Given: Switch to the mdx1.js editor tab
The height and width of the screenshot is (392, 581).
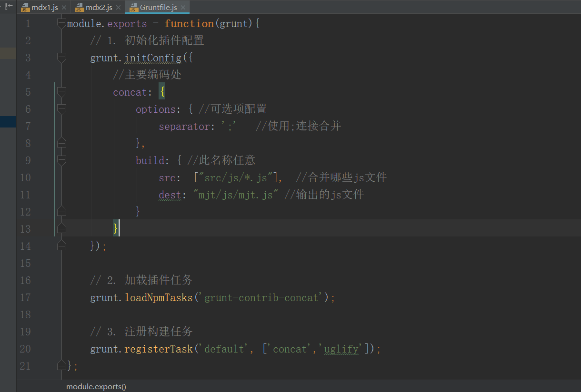Looking at the screenshot, I should coord(44,8).
